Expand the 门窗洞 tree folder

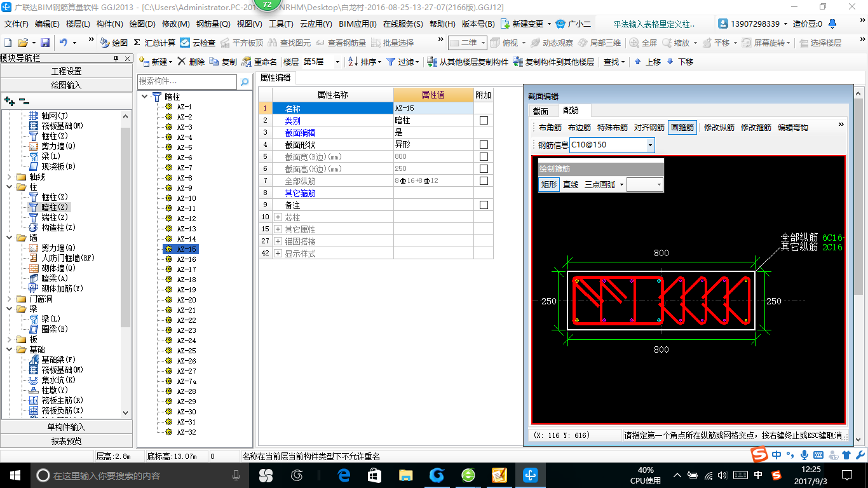[9, 299]
